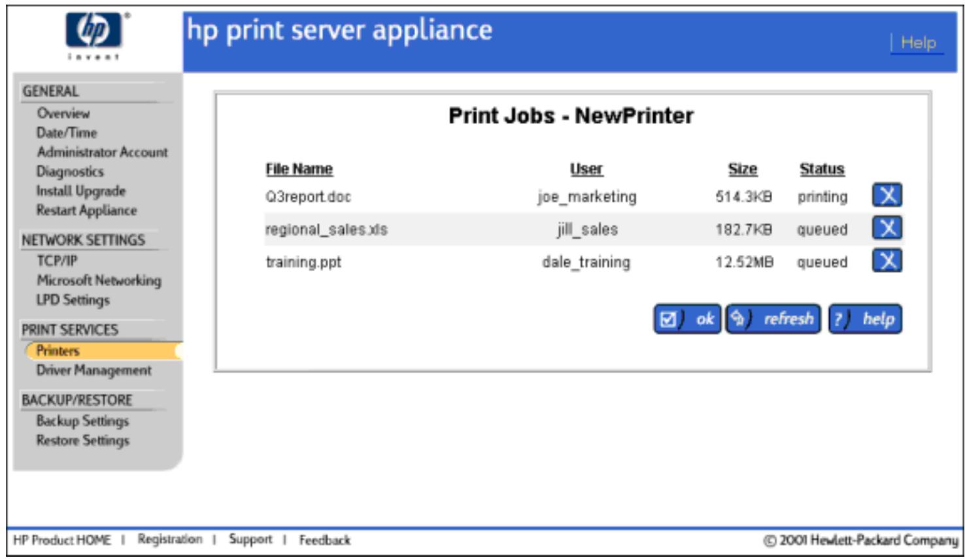Click the printing status text
Screen dimensions: 965x560
[x=822, y=197]
